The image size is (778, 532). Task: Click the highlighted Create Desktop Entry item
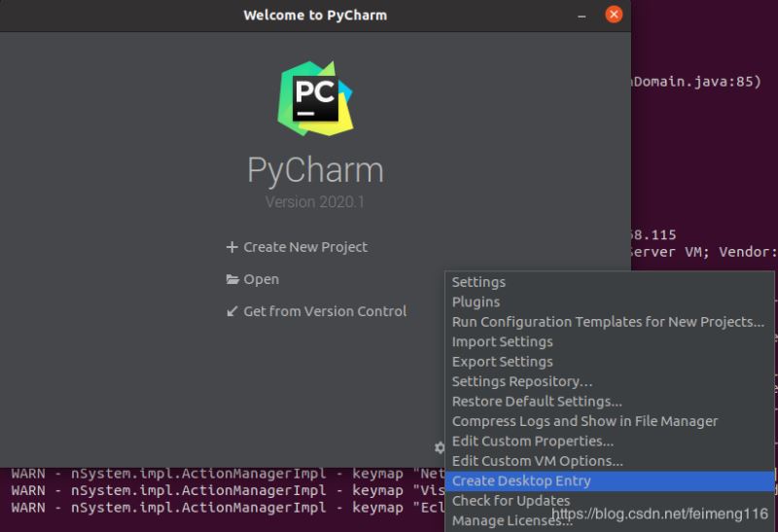pos(521,480)
